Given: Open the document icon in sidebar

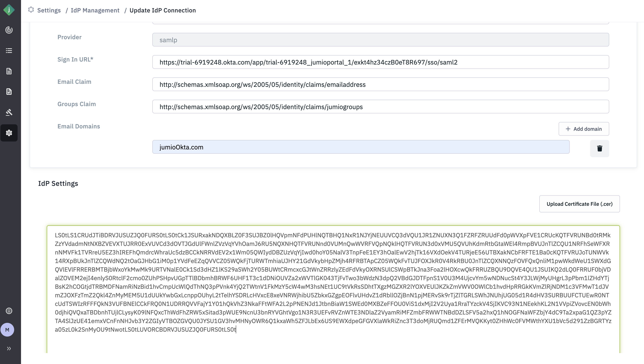Looking at the screenshot, I should tap(9, 71).
